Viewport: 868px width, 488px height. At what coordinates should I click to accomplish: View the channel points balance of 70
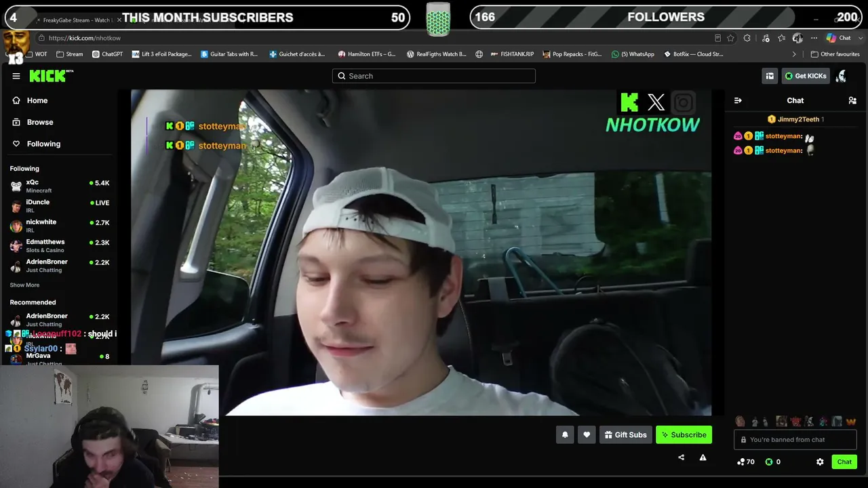click(745, 462)
